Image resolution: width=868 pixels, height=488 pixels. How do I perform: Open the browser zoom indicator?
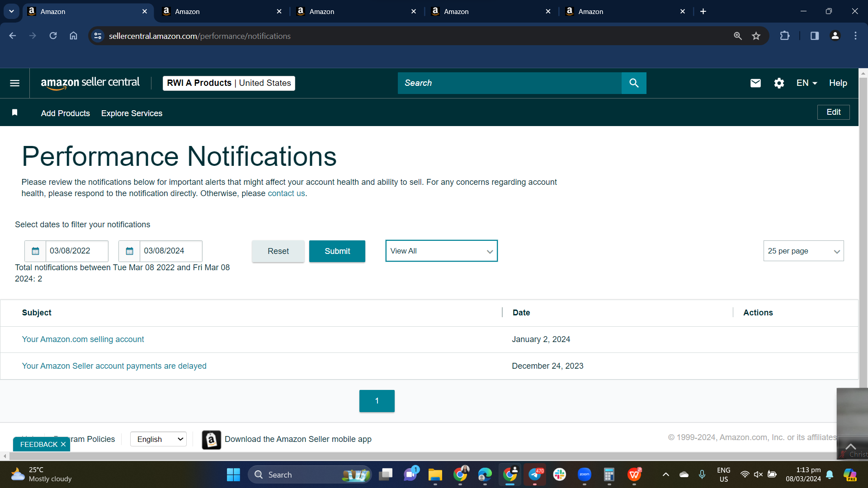pos(738,36)
